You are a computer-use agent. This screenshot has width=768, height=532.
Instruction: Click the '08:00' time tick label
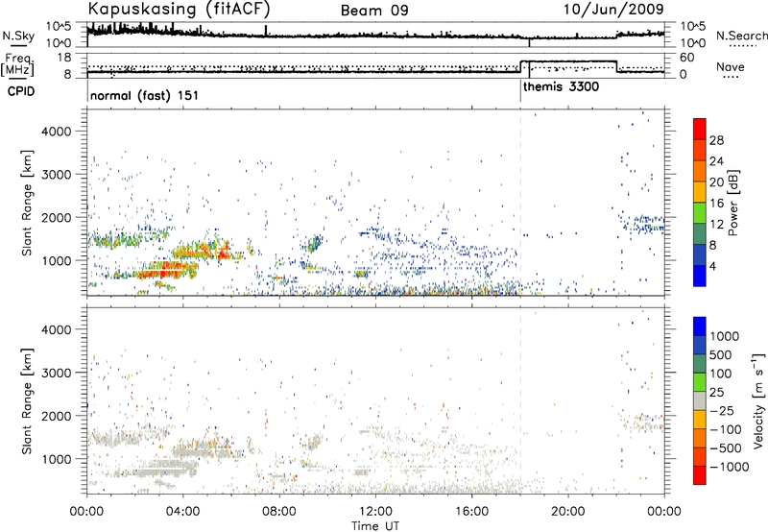pyautogui.click(x=279, y=512)
